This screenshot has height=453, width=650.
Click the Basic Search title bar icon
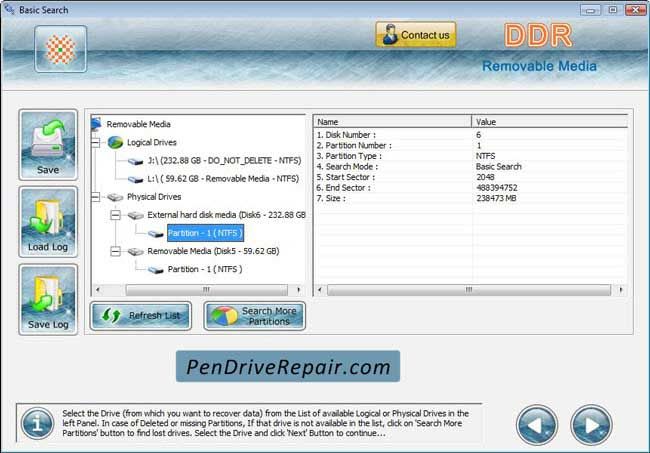(9, 9)
